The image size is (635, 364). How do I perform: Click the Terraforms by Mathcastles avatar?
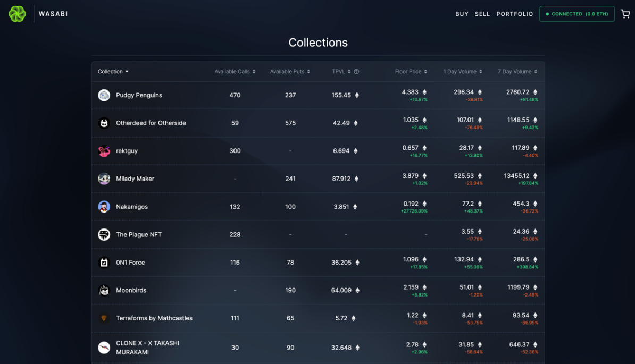tap(104, 318)
